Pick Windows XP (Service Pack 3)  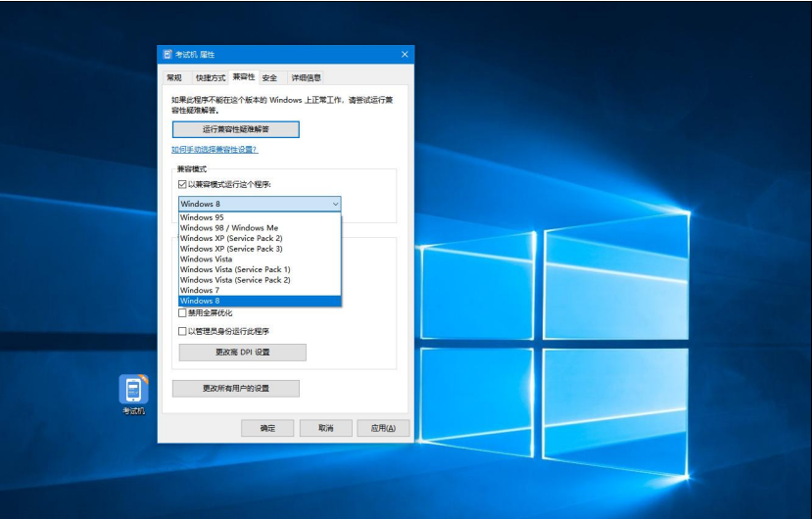[260, 249]
